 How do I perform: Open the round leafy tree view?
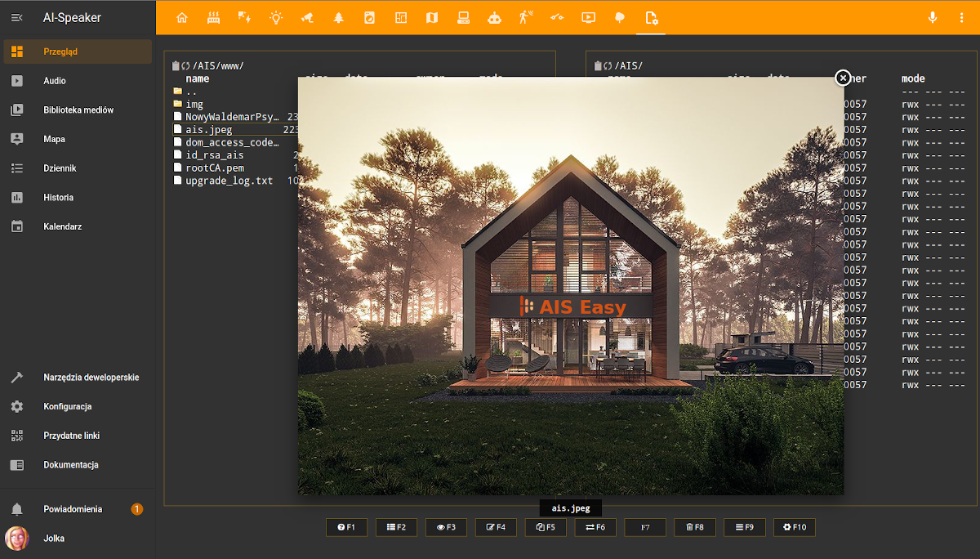619,17
